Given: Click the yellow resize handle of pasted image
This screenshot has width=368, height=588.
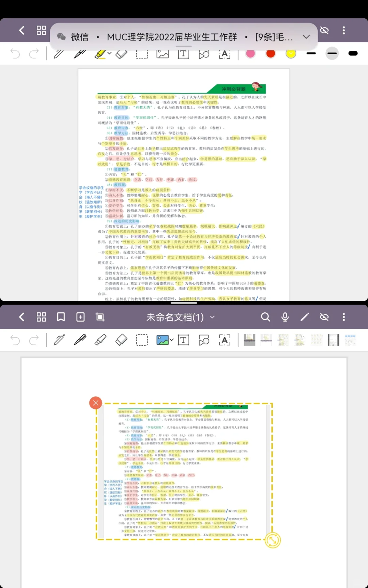Looking at the screenshot, I should [x=273, y=540].
